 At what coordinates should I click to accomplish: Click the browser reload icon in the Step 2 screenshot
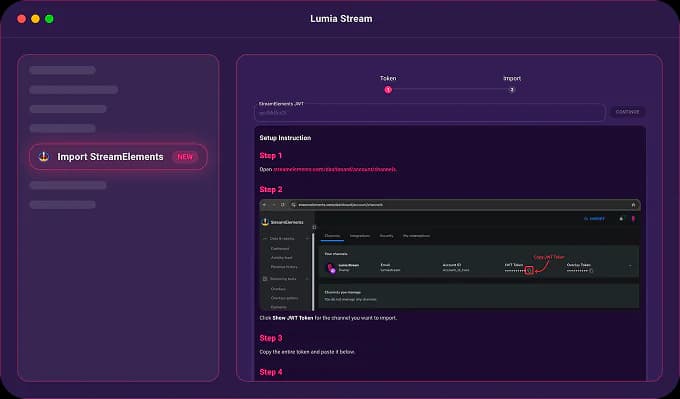point(283,205)
